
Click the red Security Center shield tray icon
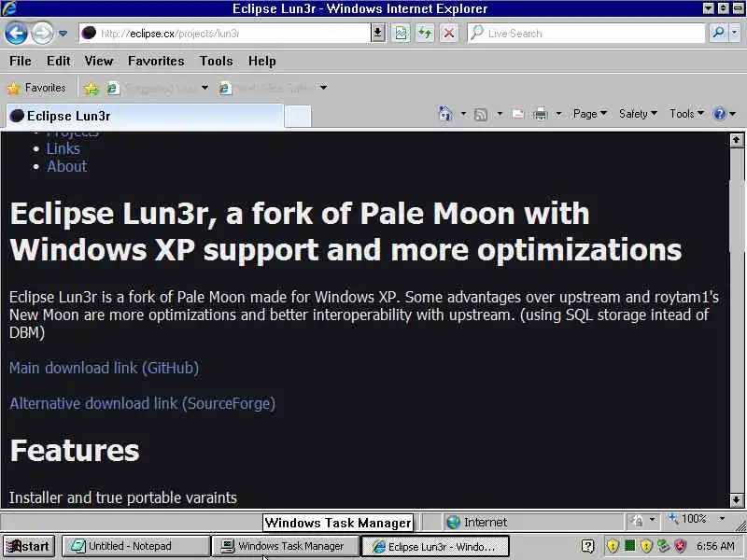(681, 545)
